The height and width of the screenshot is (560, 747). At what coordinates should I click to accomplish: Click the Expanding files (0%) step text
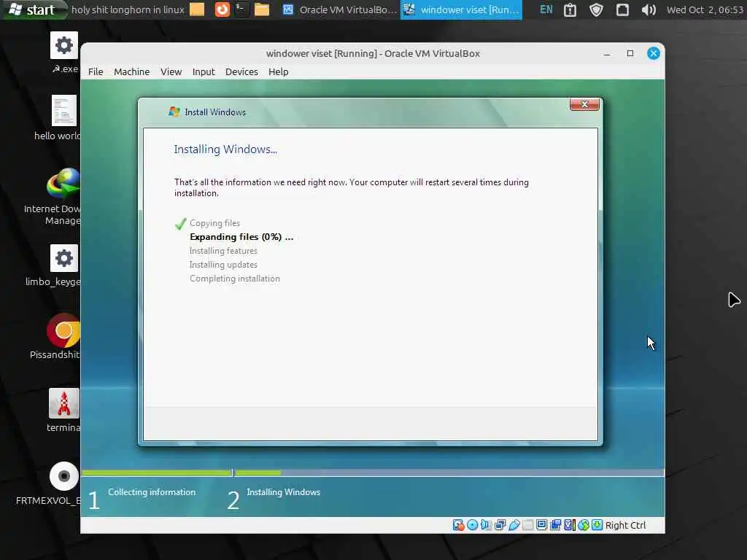click(x=241, y=237)
